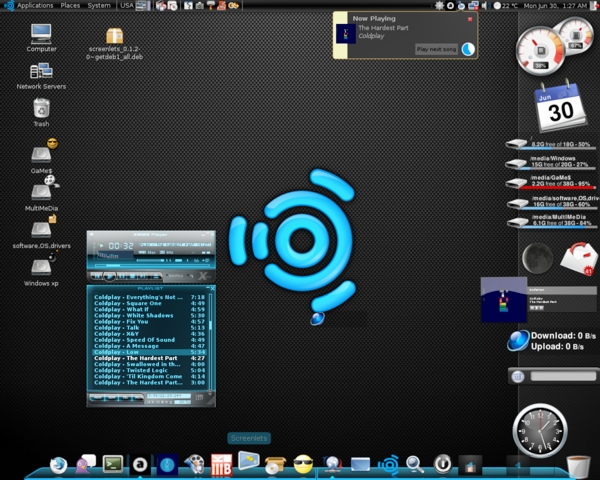Toggle repeat in XMMS

(x=190, y=276)
